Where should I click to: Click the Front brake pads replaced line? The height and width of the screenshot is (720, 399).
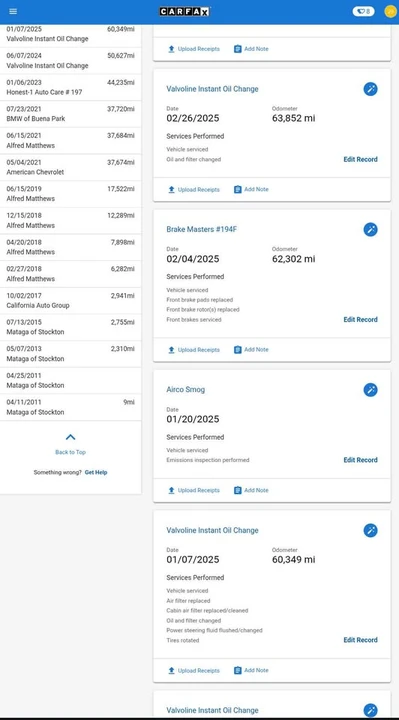pyautogui.click(x=199, y=300)
